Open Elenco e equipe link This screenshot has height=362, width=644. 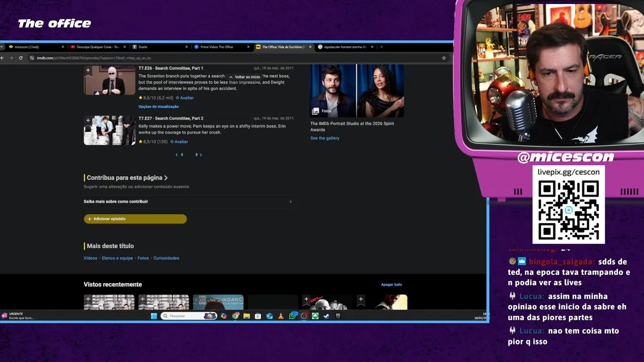pyautogui.click(x=117, y=258)
